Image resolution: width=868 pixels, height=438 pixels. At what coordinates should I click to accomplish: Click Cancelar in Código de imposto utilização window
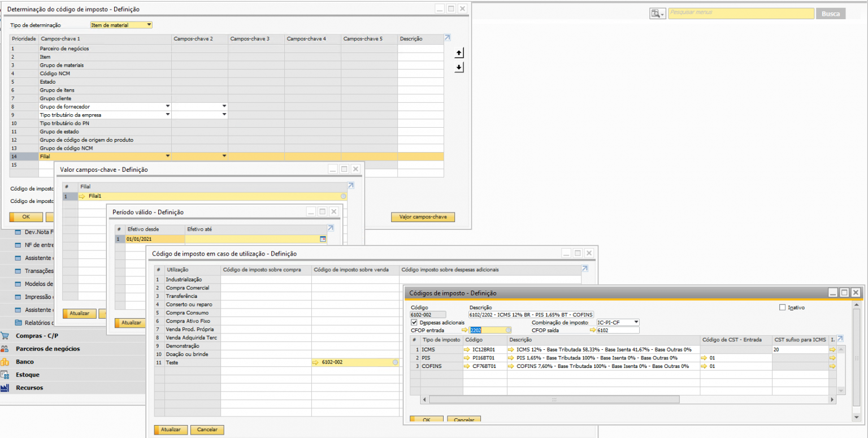(x=207, y=430)
